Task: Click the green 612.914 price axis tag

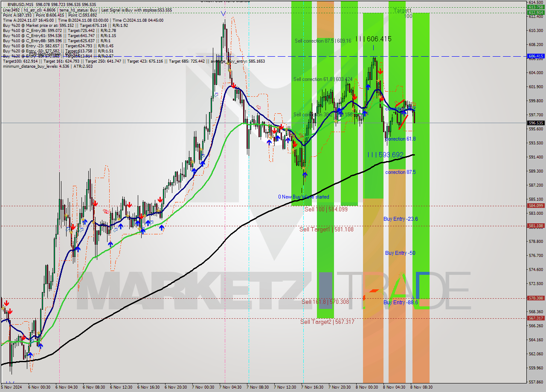Action: [x=536, y=12]
